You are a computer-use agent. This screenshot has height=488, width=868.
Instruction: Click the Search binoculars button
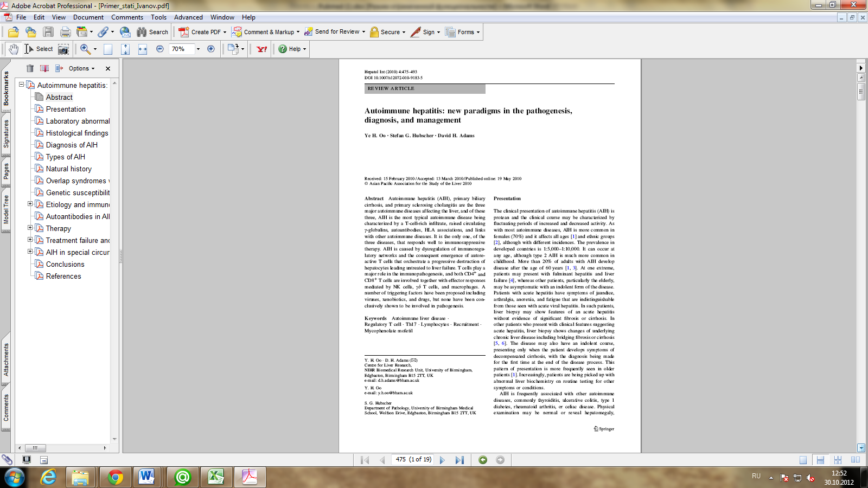[152, 32]
